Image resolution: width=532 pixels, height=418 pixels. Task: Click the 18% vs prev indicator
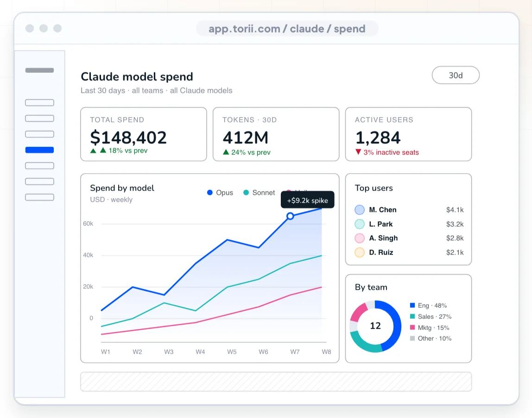point(119,151)
